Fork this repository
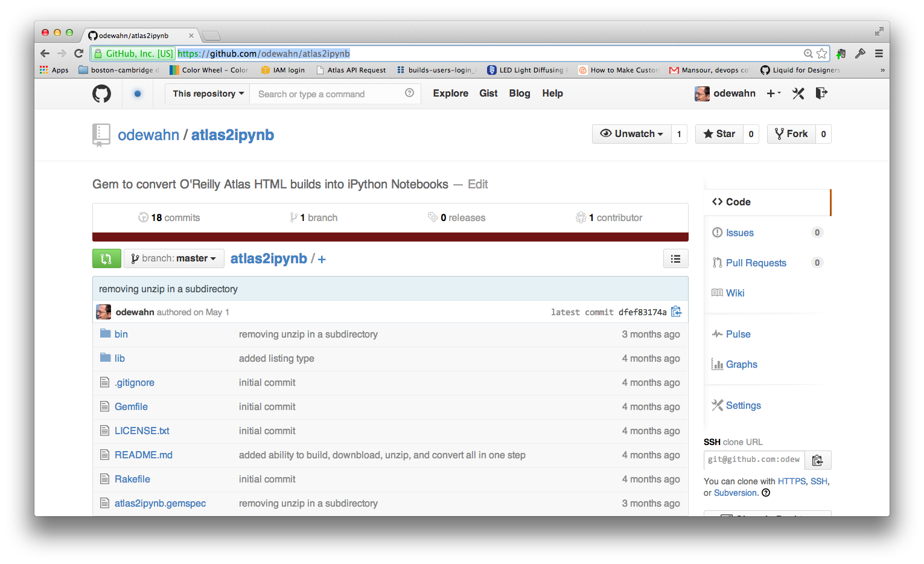Screen dimensions: 924x564 click(791, 134)
